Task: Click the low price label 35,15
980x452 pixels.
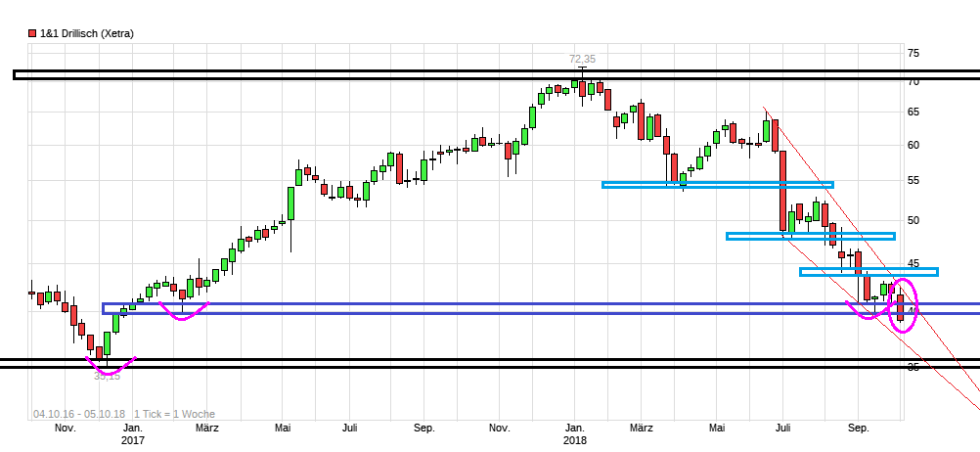Action: click(107, 377)
